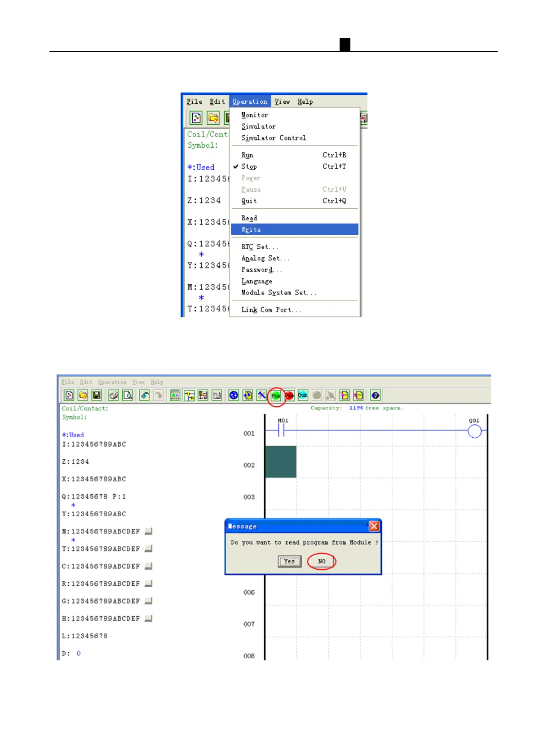This screenshot has height=756, width=535.
Task: Click Save floppy-disk icon in toolbar
Action: click(x=97, y=396)
